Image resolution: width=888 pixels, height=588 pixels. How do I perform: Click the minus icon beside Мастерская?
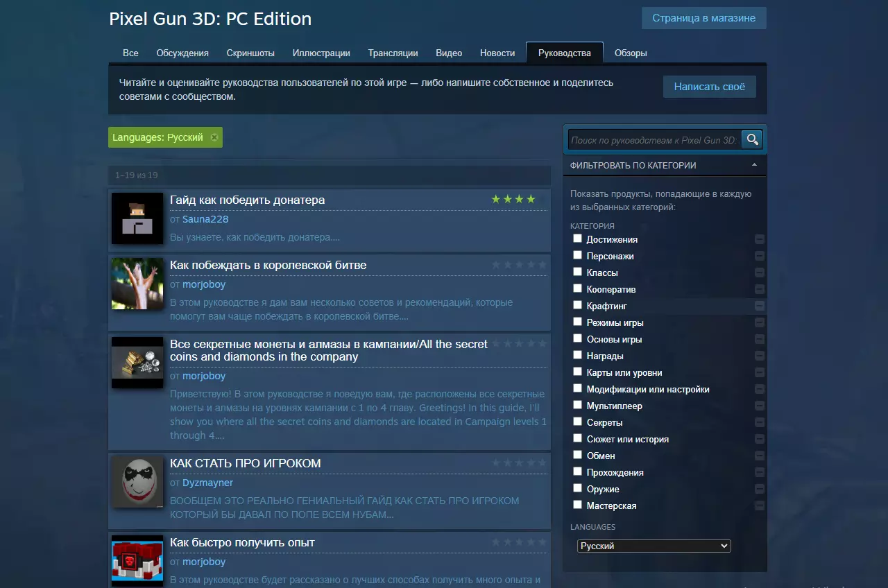(760, 505)
